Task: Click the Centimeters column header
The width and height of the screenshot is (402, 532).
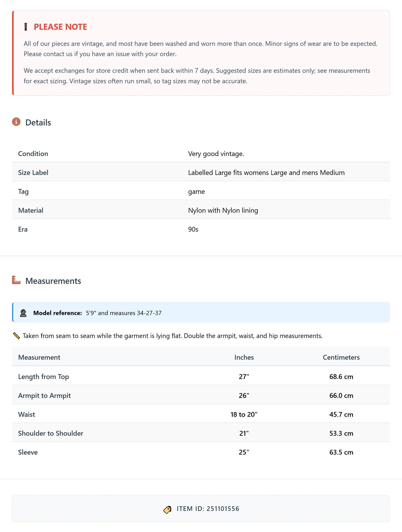Action: [x=341, y=357]
